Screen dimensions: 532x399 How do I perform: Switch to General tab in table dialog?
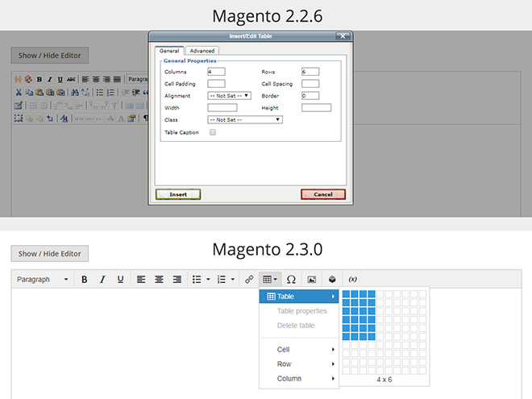point(169,51)
